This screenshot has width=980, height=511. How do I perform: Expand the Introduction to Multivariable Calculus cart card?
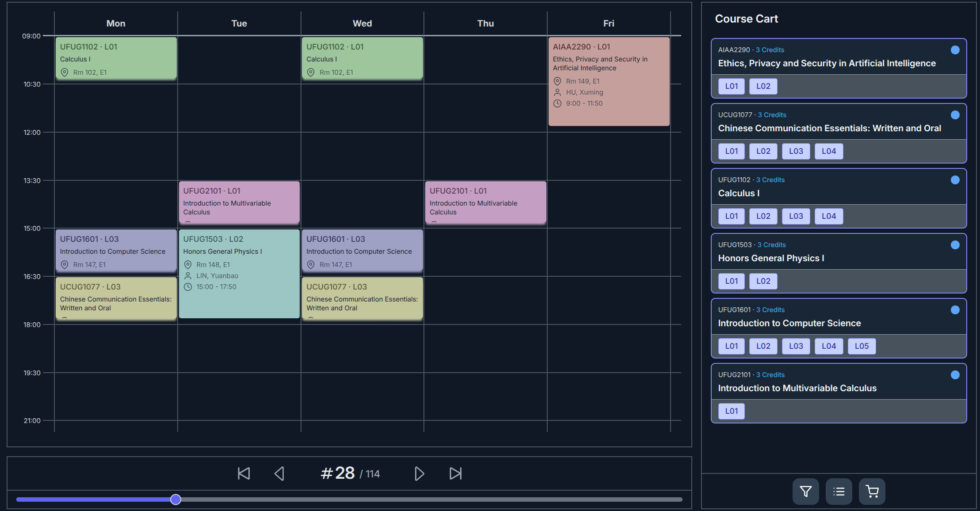coord(797,388)
